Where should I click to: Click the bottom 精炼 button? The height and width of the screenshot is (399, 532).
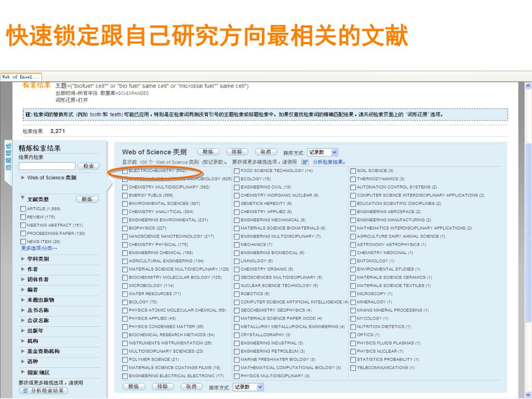tap(134, 387)
